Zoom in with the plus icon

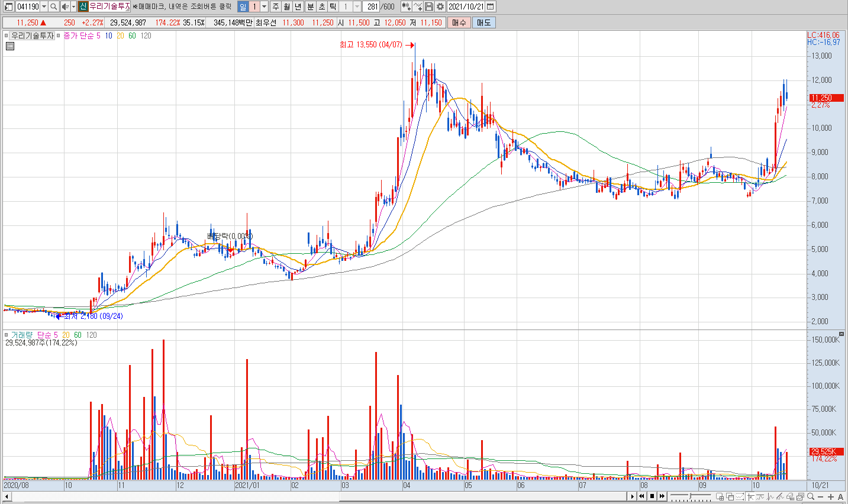pos(831,497)
